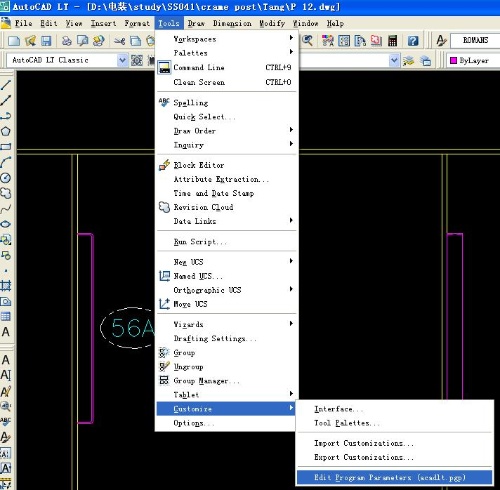Select the Polygon tool
Image resolution: width=500 pixels, height=490 pixels.
6,131
